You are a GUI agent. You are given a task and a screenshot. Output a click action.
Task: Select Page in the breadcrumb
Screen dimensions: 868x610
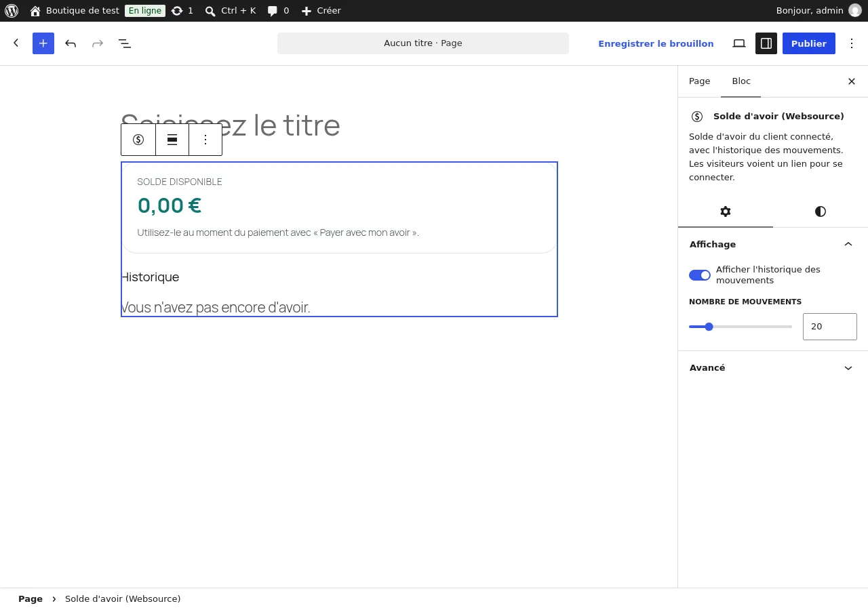31,599
